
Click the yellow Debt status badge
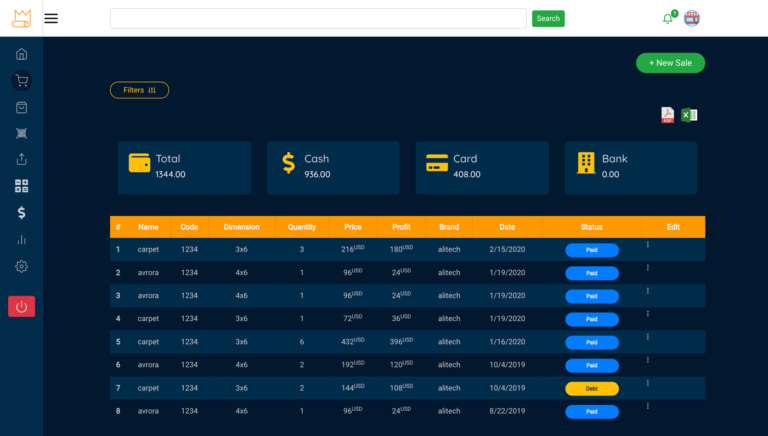coord(592,388)
